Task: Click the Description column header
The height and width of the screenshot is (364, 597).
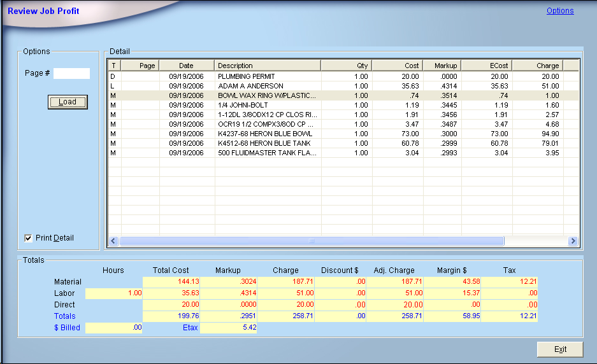Action: [268, 66]
